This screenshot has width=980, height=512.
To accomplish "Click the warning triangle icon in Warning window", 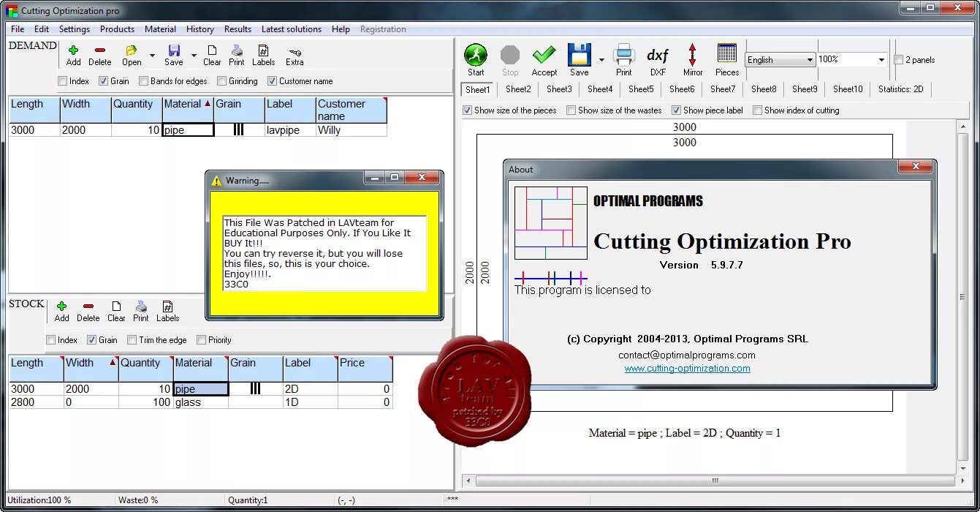I will [x=216, y=181].
